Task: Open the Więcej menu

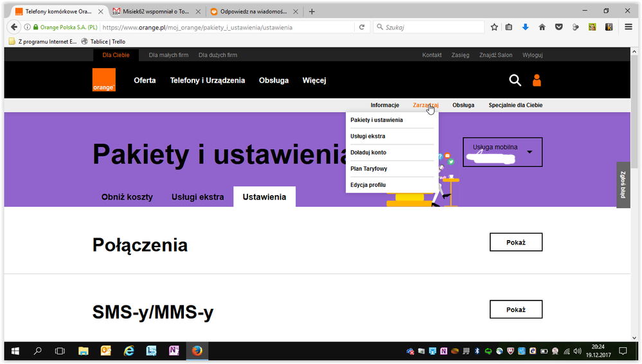Action: [314, 80]
